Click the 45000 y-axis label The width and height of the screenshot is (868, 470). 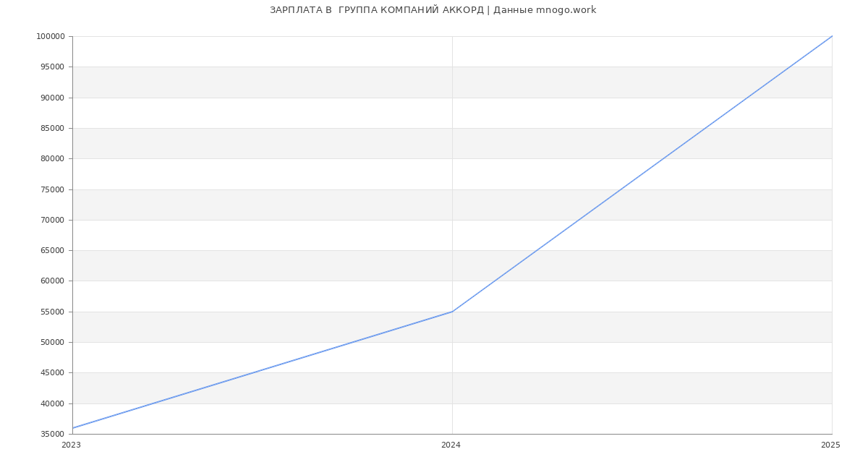click(x=52, y=373)
